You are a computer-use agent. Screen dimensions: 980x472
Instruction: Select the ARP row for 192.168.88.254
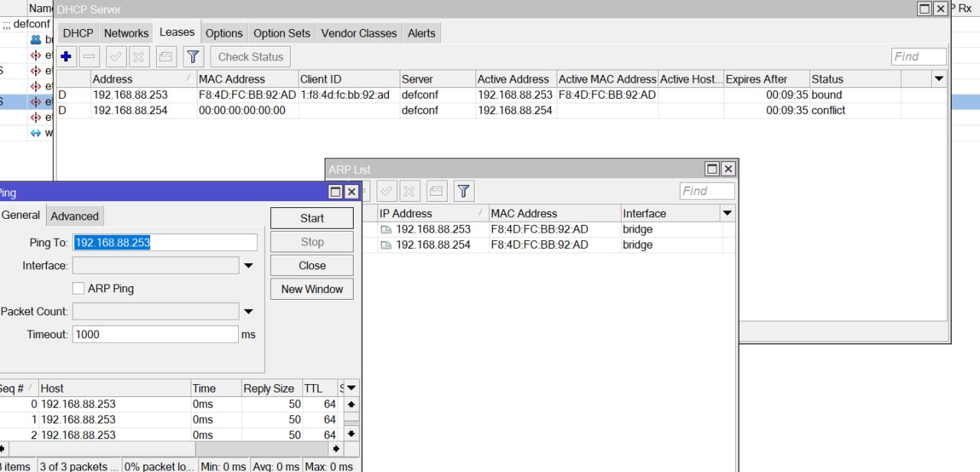(x=550, y=245)
